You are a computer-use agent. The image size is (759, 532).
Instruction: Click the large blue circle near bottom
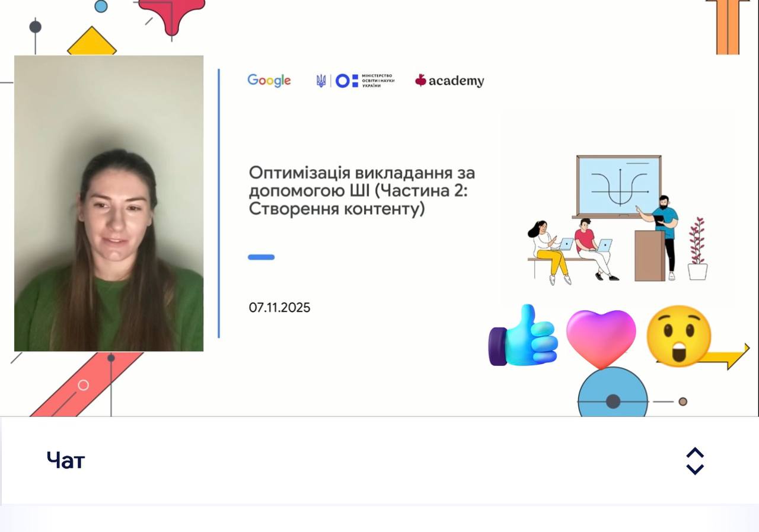click(x=613, y=396)
